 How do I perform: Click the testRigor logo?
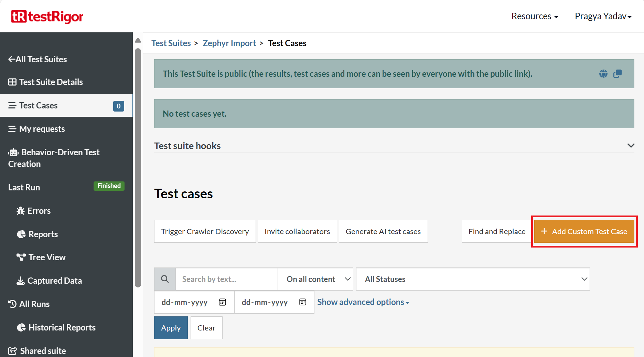[x=47, y=17]
